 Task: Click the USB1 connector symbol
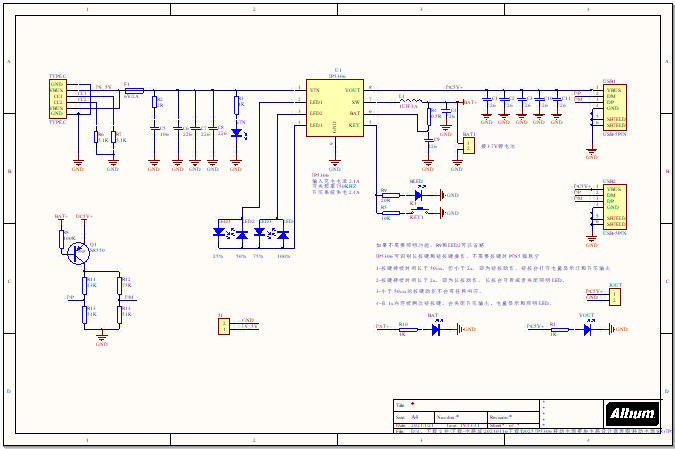click(614, 108)
